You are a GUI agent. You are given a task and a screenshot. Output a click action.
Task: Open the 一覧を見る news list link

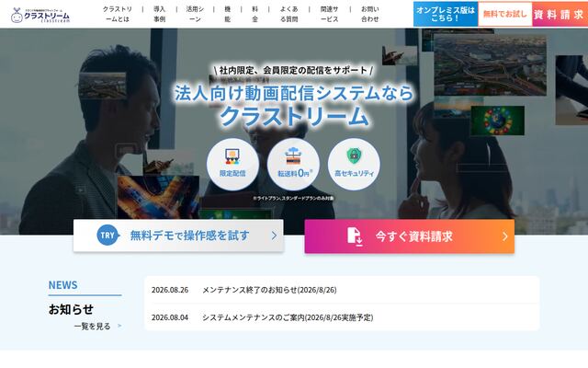coord(92,326)
